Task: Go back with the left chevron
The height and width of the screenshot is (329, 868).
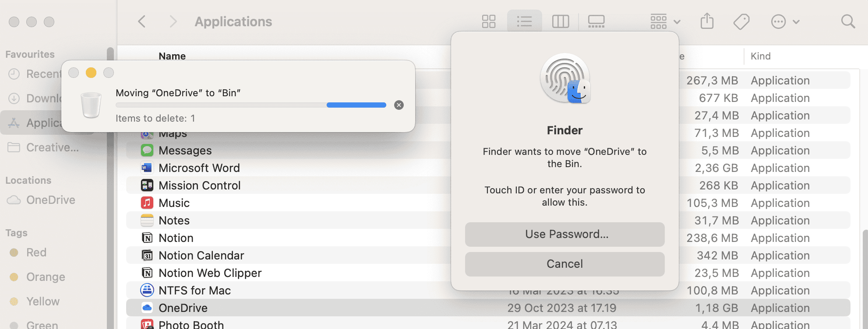Action: point(141,21)
